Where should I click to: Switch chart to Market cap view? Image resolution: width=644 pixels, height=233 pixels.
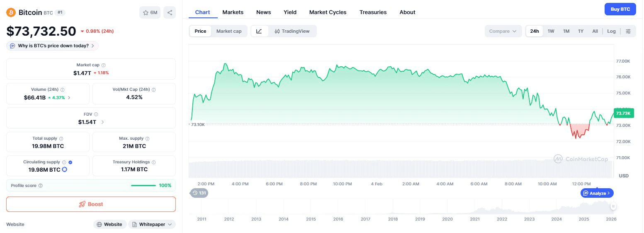[x=228, y=31]
